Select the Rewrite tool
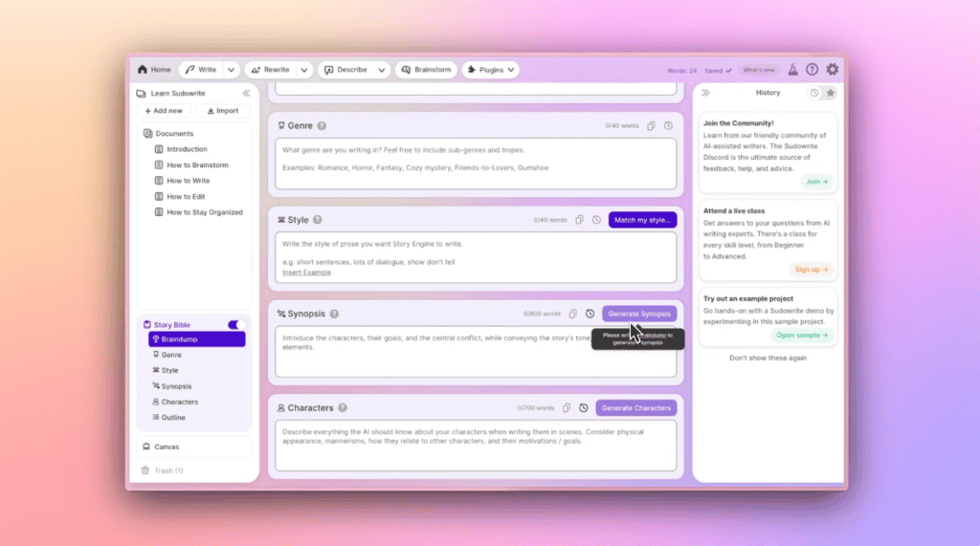This screenshot has width=980, height=546. click(x=271, y=70)
